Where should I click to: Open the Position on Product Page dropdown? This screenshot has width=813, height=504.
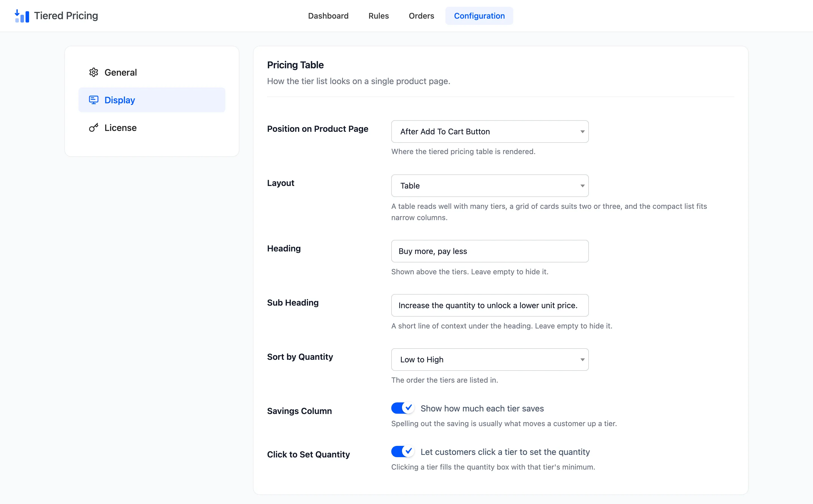pyautogui.click(x=490, y=132)
